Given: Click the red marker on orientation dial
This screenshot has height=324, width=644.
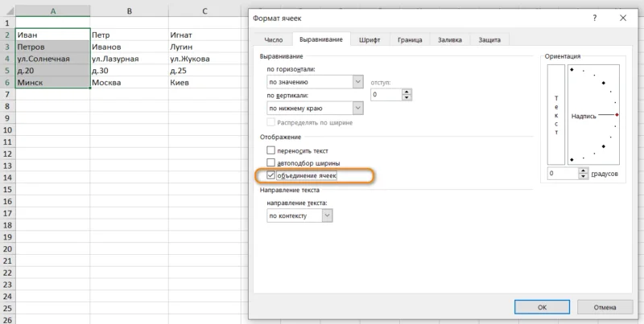Looking at the screenshot, I should tap(617, 115).
